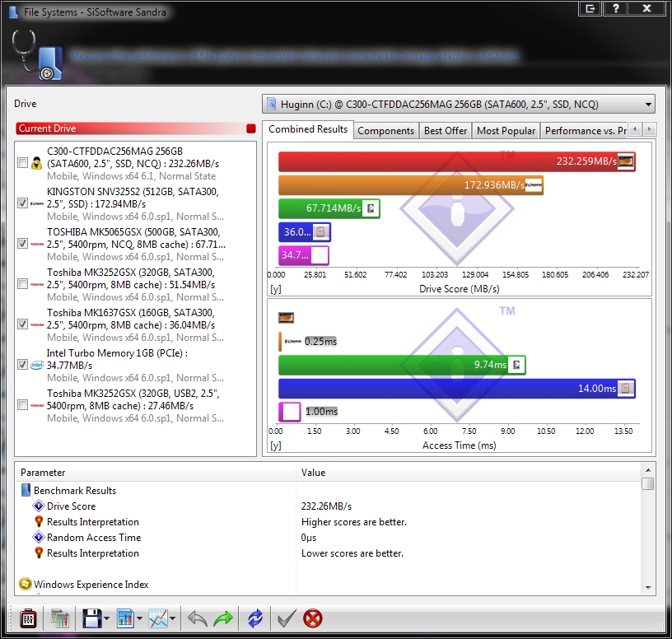This screenshot has height=639, width=672.
Task: Click the orange 172.936MB/s bar
Action: (411, 185)
